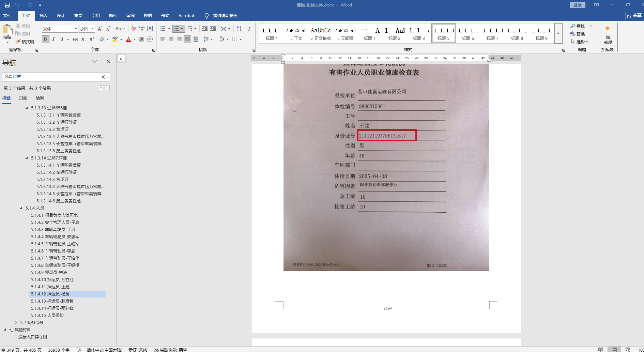This screenshot has height=352, width=644.
Task: Click the Sort (A-Z) icon
Action: coord(239,29)
